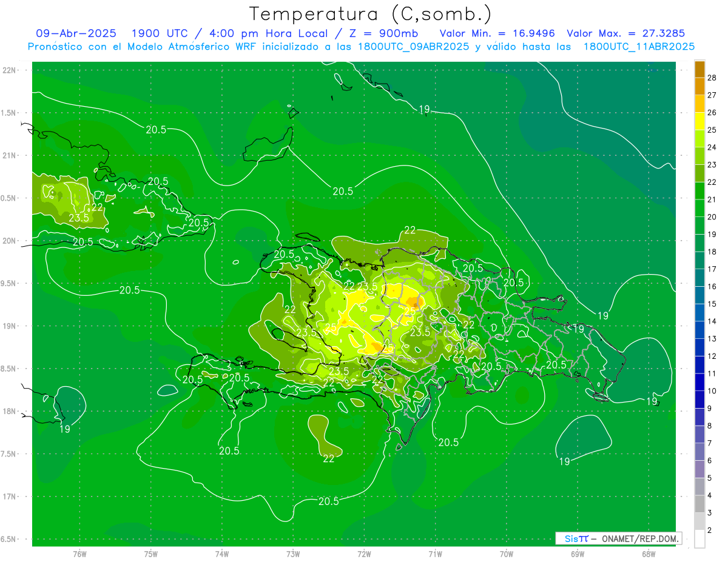
Task: Click the "71W" longitude axis label
Action: click(x=435, y=554)
